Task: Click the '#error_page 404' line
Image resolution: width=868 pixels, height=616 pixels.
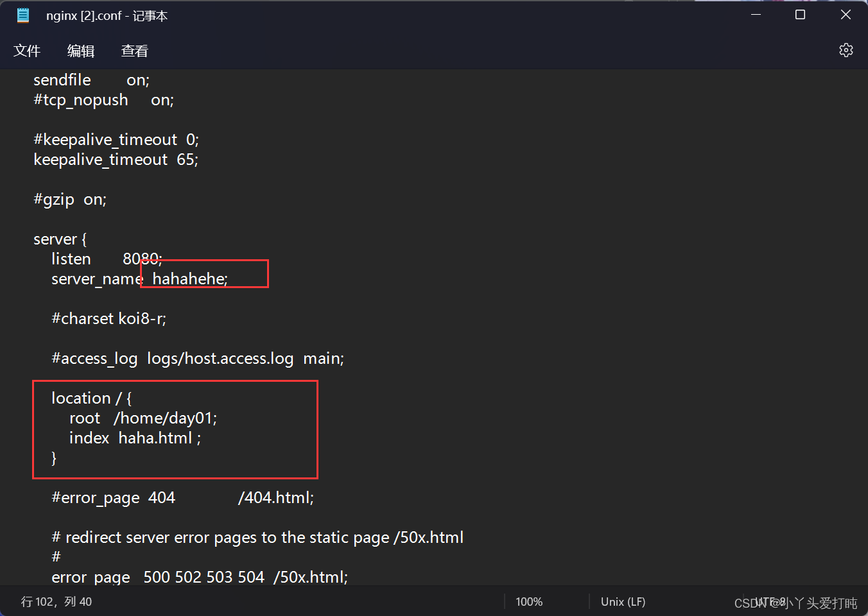Action: 182,498
